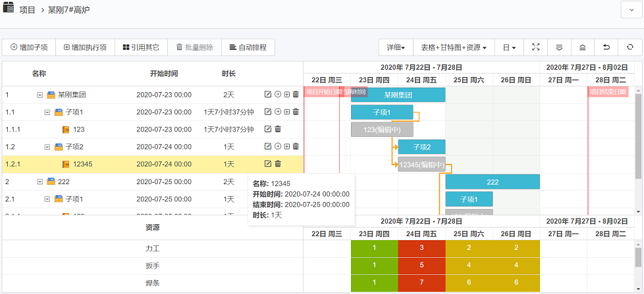Click the fullscreen expand icon
Image resolution: width=644 pixels, height=294 pixels.
[535, 47]
